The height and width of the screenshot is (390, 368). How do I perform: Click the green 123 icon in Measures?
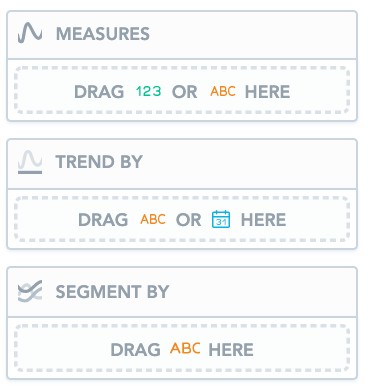point(149,91)
